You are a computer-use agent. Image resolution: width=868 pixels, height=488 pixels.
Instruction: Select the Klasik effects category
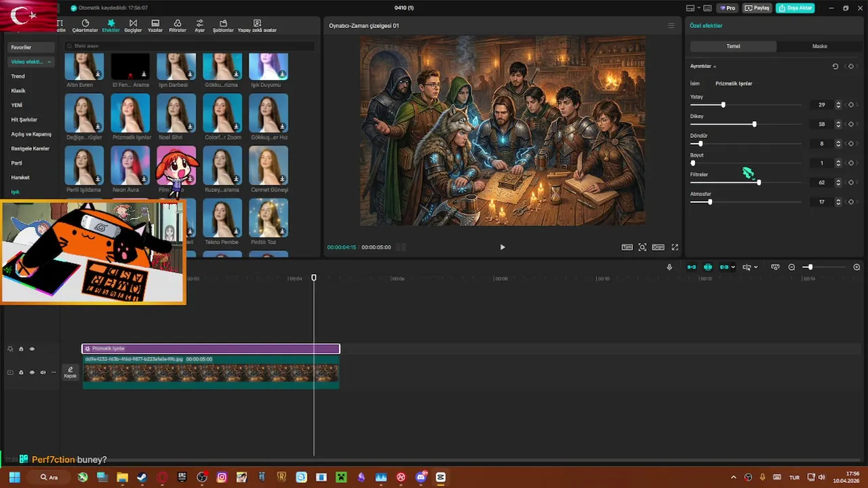pyautogui.click(x=18, y=91)
